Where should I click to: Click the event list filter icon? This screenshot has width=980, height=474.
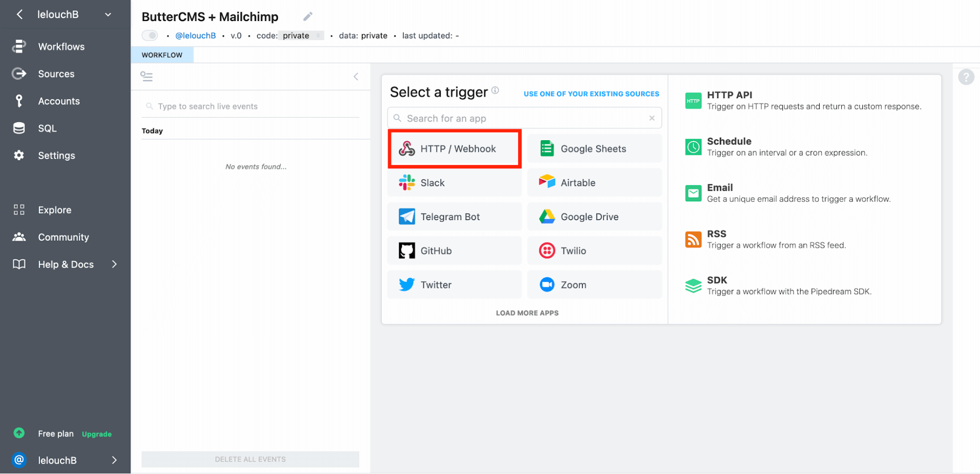[x=147, y=76]
